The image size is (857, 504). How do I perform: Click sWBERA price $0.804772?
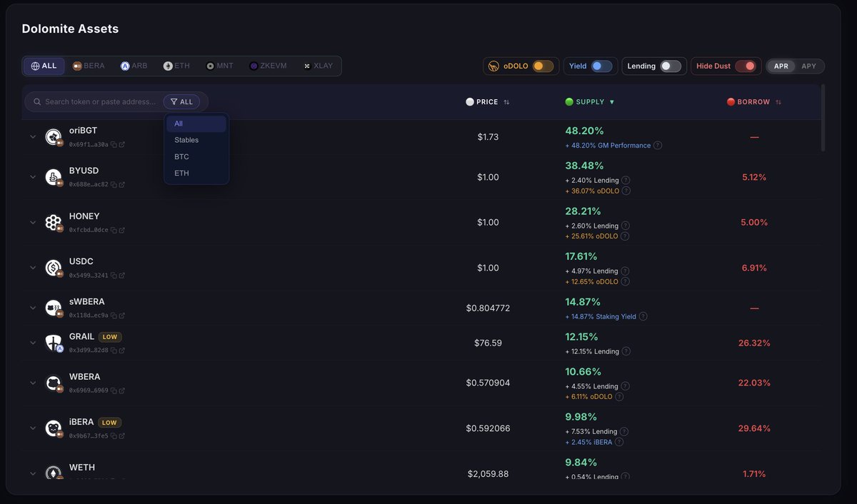point(488,308)
